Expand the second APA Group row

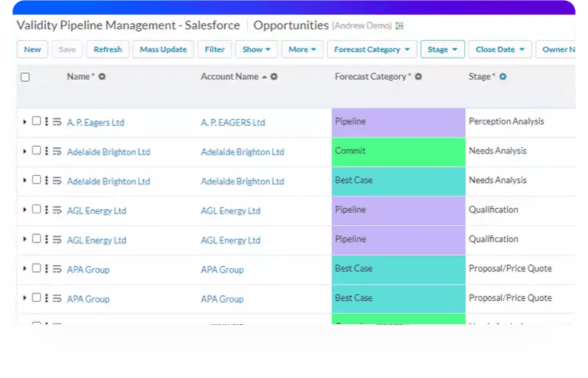25,298
